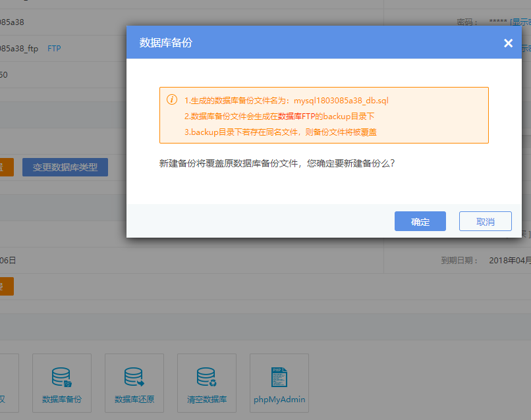Click the backup filename mysql1803085a38_db.sql line
This screenshot has height=420, width=531.
click(x=287, y=101)
